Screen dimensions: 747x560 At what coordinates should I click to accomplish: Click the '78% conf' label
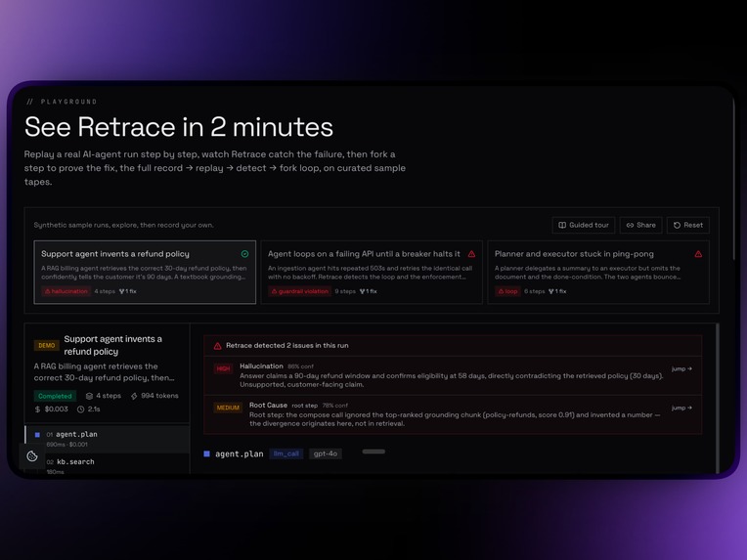click(x=335, y=406)
